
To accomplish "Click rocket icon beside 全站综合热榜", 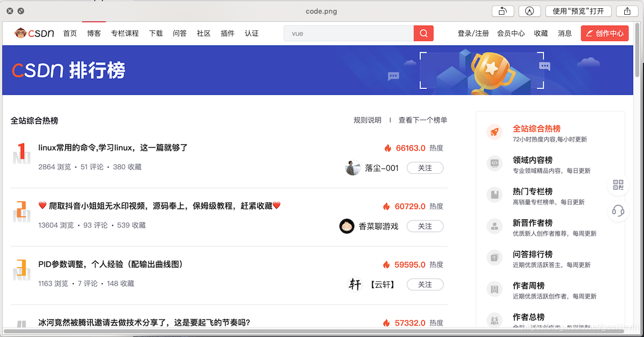I will (495, 132).
